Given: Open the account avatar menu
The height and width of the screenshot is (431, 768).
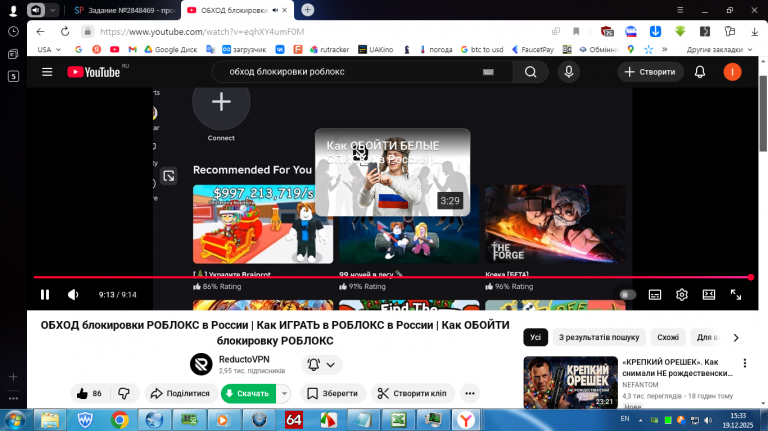Looking at the screenshot, I should [x=732, y=72].
